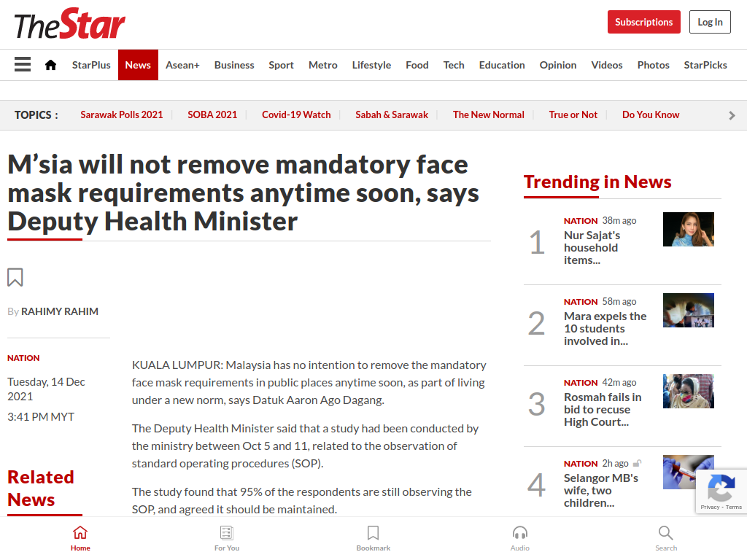Open the Videos section
Viewport: 747px width, 560px height.
(606, 65)
